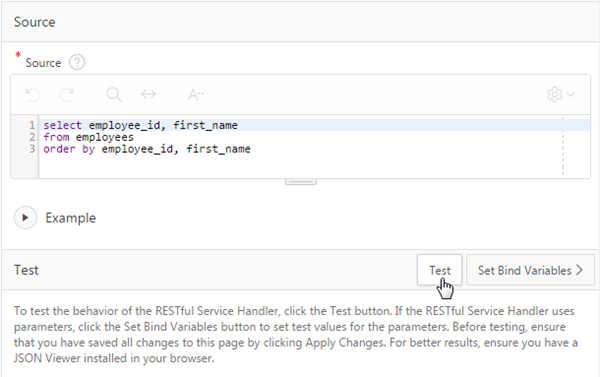Click the undo icon in editor toolbar
This screenshot has height=377, width=600.
33,95
